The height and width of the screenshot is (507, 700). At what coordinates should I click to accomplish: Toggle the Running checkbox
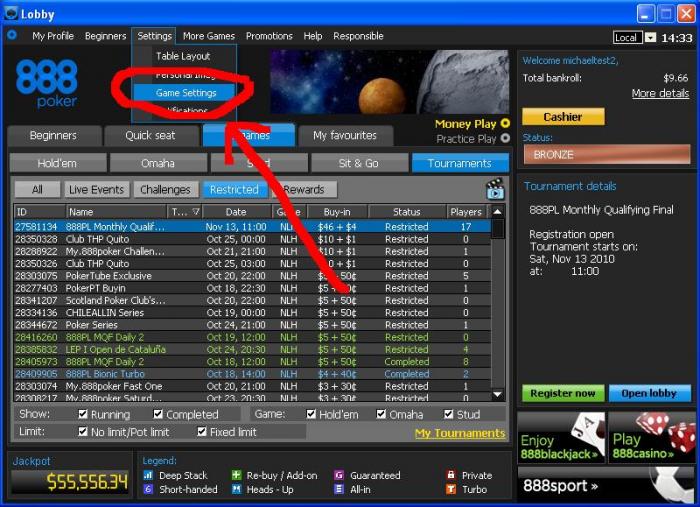(x=83, y=414)
